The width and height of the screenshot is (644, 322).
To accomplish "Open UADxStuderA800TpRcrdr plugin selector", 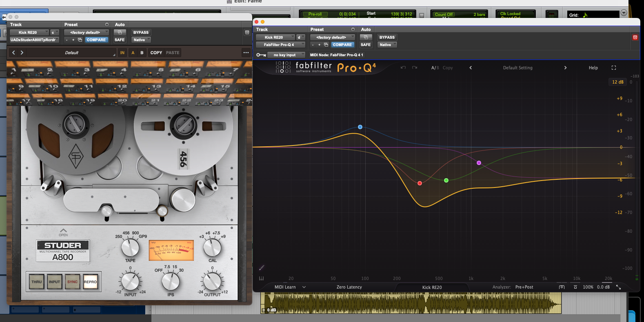I will 34,40.
